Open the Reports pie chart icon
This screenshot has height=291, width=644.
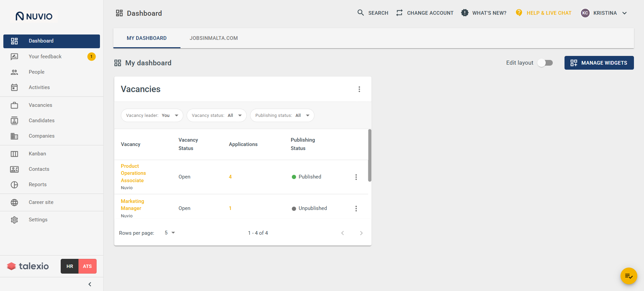(14, 185)
